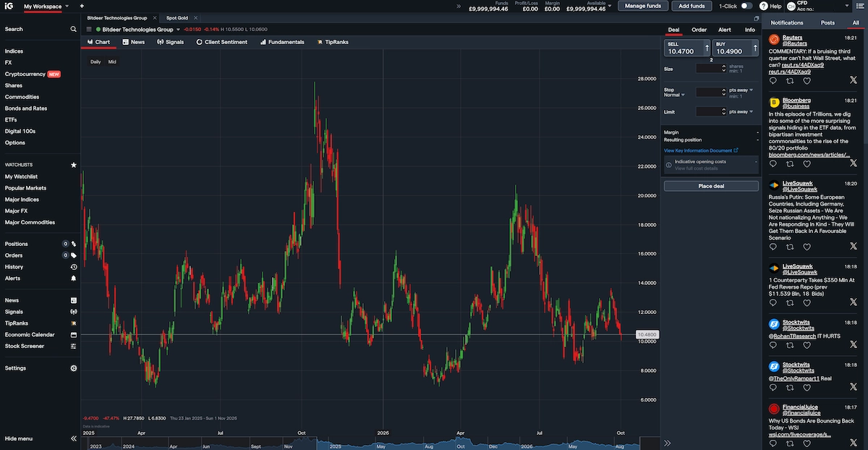868x450 pixels.
Task: Open Cryptocurrency in the sidebar
Action: pos(25,74)
